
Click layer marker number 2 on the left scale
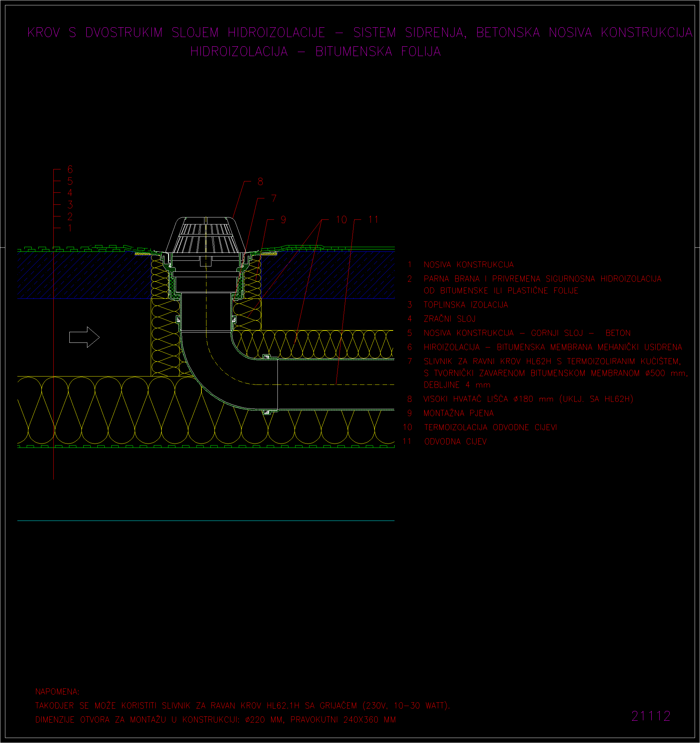[x=70, y=216]
